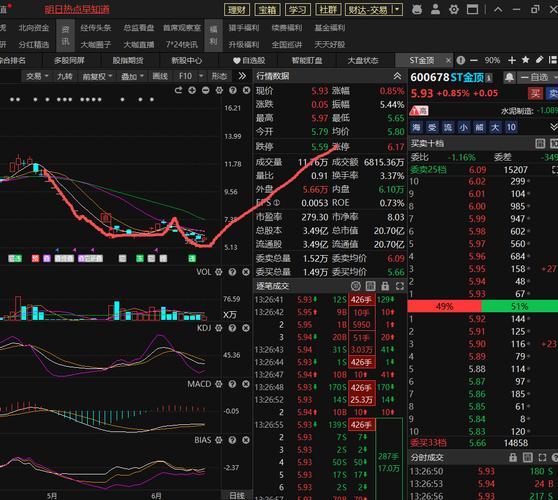Zoom in chart with plus circle icon
Viewport: 558px width, 500px height.
192,90
